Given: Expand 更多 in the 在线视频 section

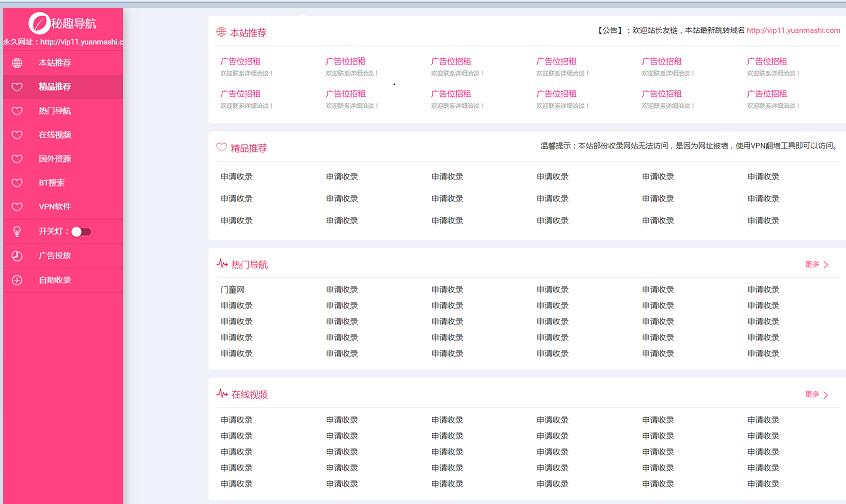Looking at the screenshot, I should click(x=817, y=395).
